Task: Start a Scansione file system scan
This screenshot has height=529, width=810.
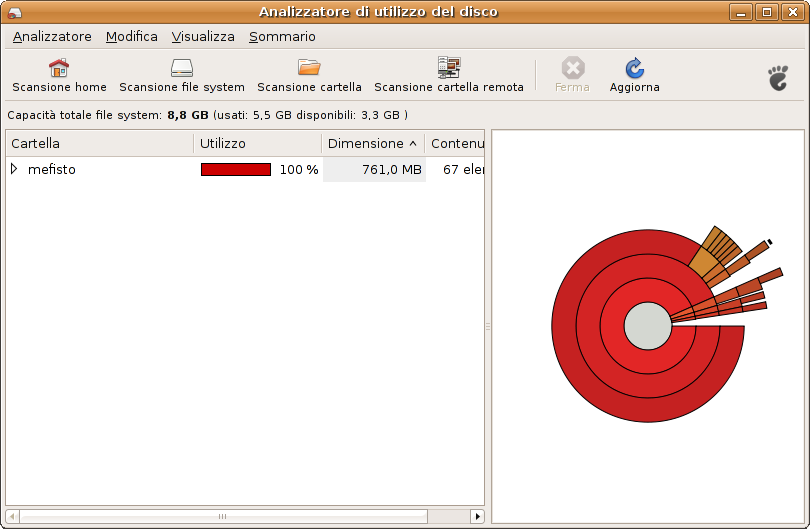Action: 181,68
